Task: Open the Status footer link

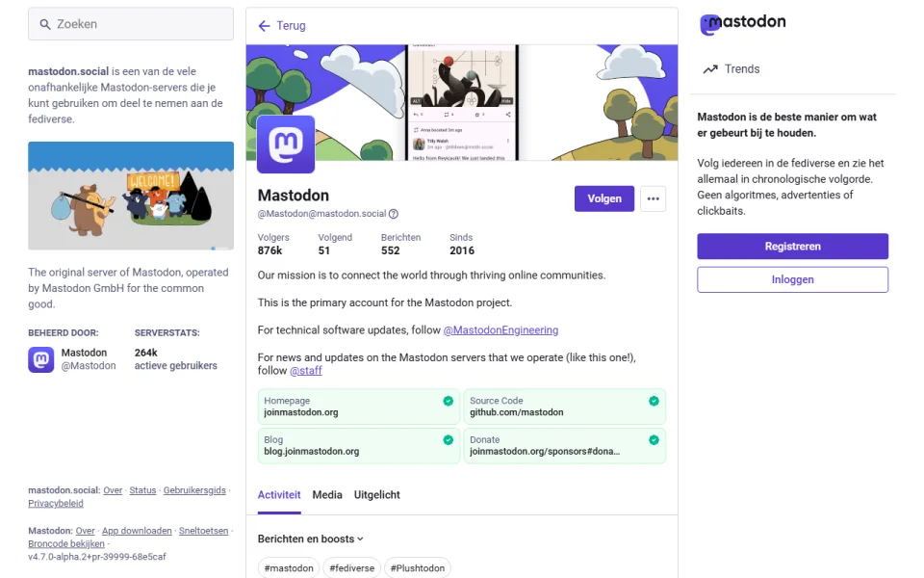Action: (x=142, y=490)
